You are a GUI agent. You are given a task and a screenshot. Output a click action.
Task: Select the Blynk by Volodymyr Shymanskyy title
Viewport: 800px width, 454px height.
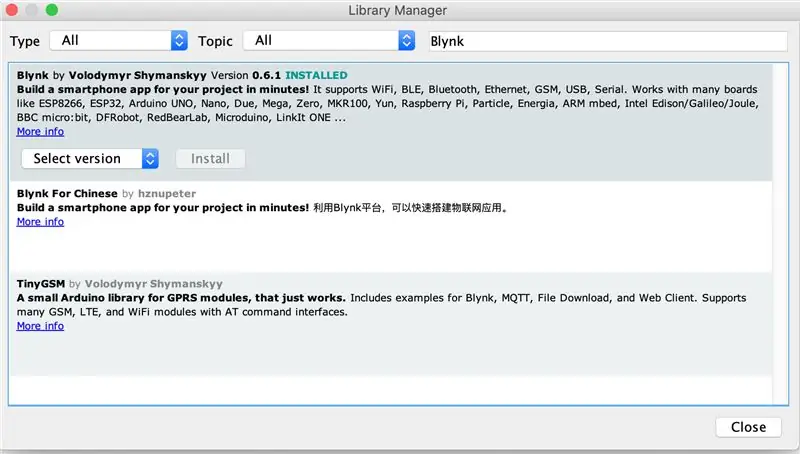pos(112,75)
